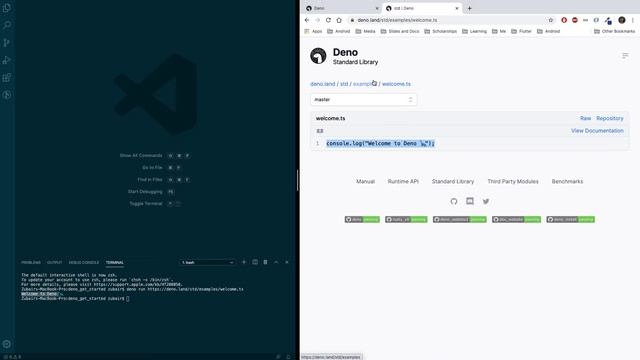The image size is (640, 360).
Task: Open the Manage gear in VS Code
Action: click(7, 344)
